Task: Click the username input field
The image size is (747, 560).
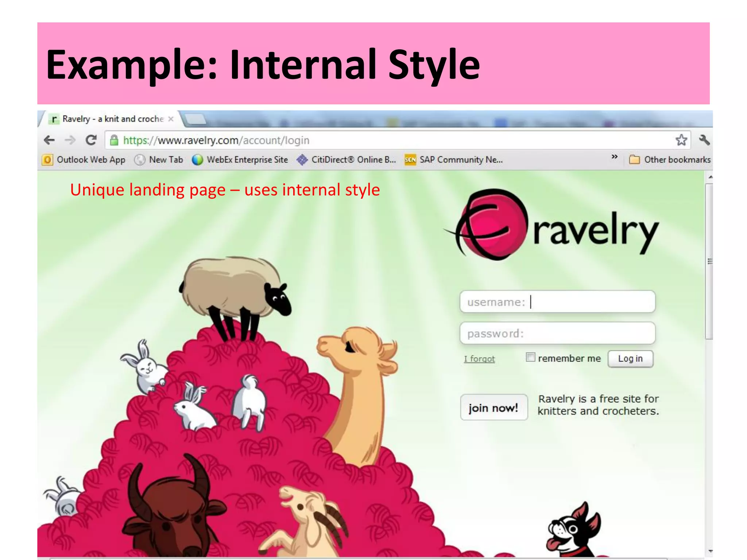Action: [558, 302]
